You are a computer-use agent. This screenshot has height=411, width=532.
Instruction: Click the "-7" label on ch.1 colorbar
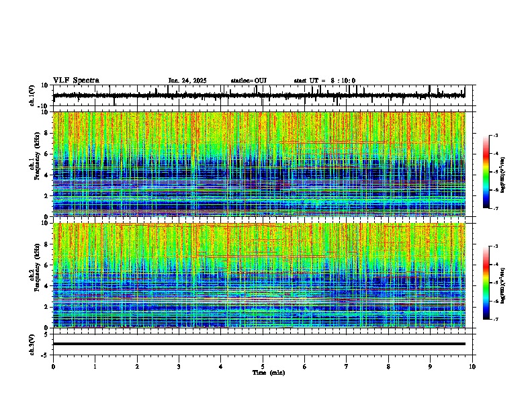(496, 208)
